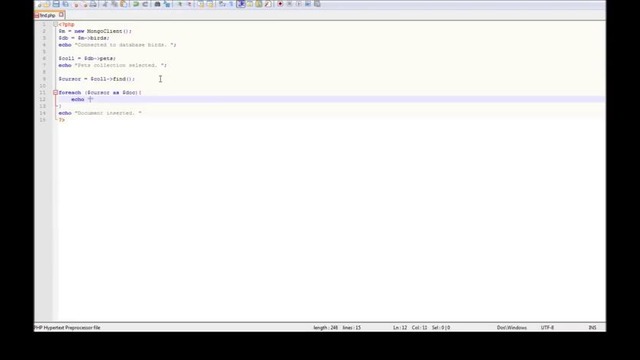Click the Open file toolbar icon

[47, 4]
